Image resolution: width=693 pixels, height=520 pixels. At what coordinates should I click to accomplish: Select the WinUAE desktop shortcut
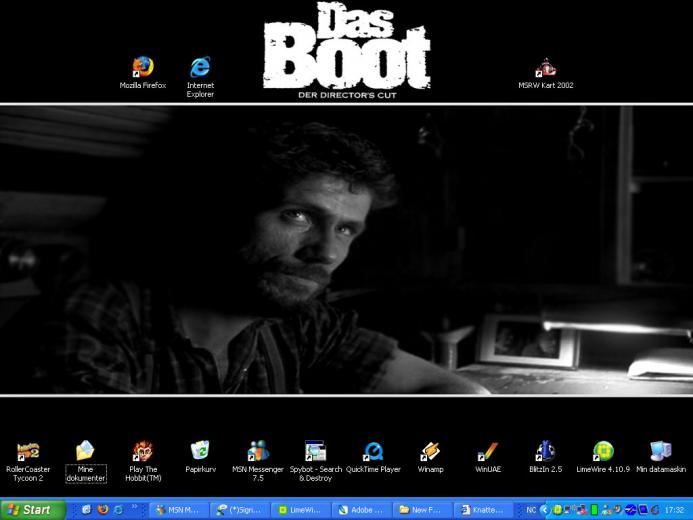(x=488, y=457)
